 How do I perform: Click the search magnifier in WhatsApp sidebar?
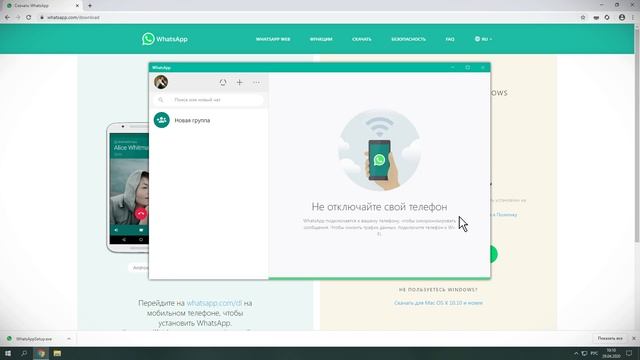161,100
